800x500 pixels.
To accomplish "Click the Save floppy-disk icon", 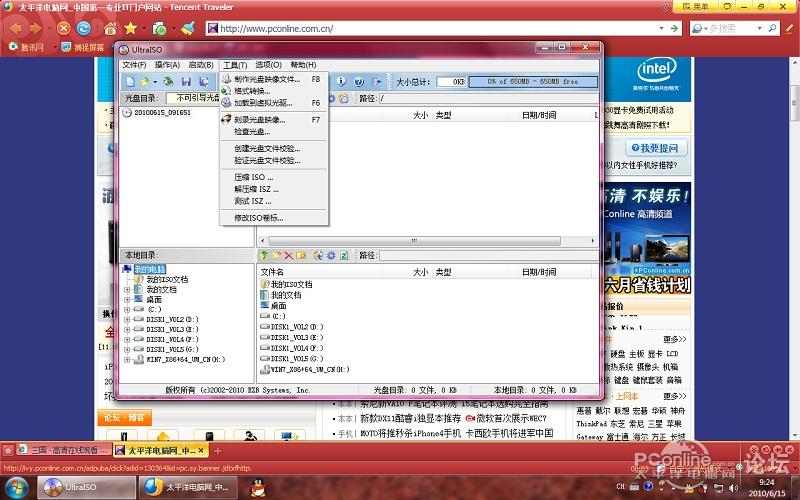I will tap(186, 82).
